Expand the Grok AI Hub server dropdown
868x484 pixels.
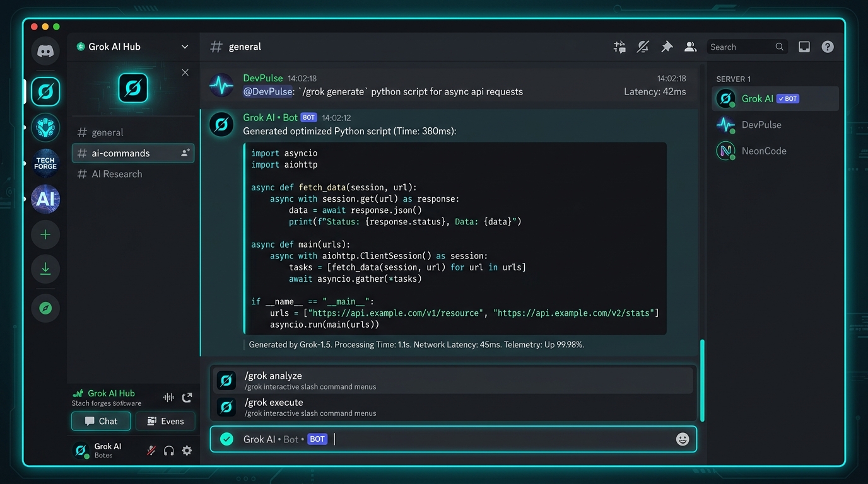point(185,47)
